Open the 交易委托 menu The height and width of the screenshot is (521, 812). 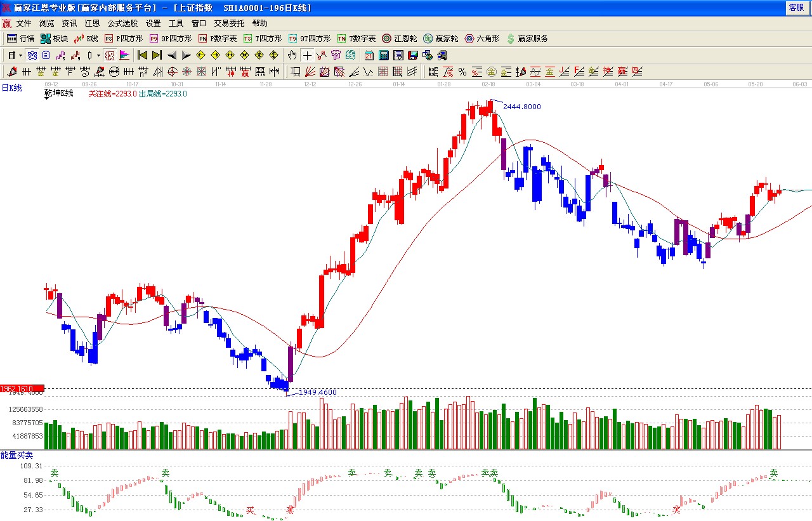point(228,23)
